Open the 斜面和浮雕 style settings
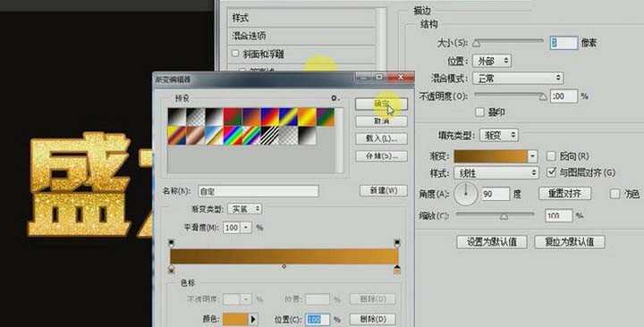644x327 pixels. coord(264,54)
